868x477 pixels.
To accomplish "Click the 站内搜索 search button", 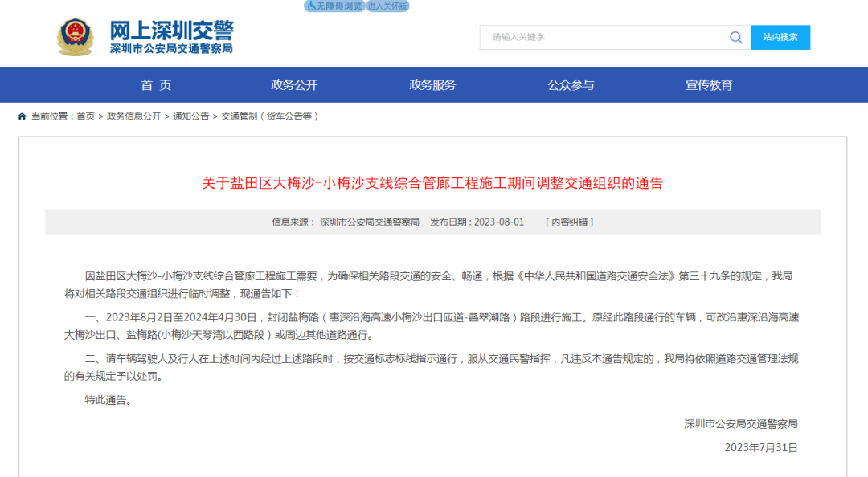I will (x=780, y=37).
